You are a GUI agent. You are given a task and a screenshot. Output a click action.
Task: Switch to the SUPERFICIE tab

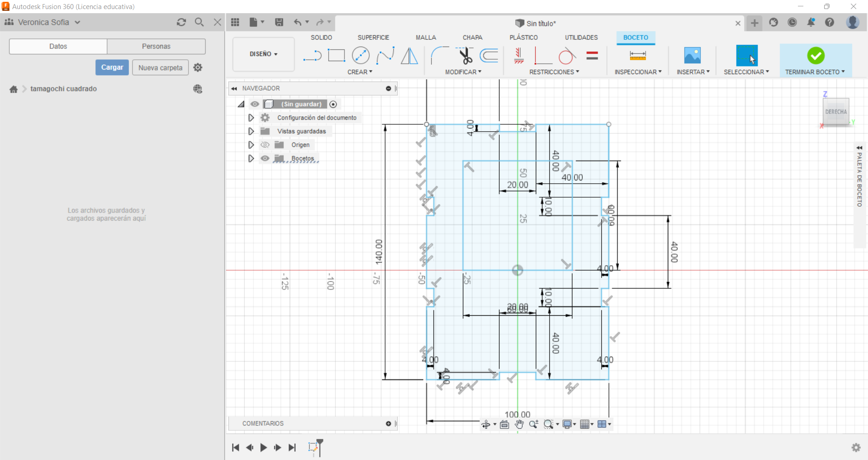pos(373,38)
